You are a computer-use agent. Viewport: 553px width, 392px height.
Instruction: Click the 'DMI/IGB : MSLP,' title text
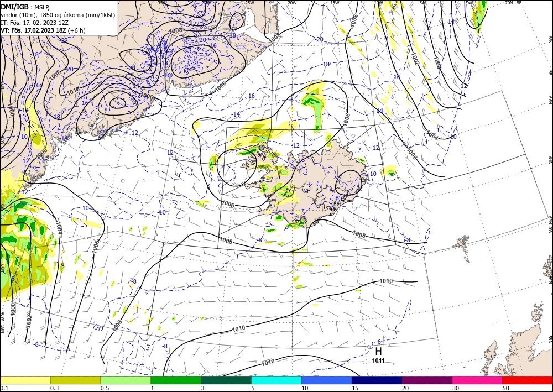point(25,7)
